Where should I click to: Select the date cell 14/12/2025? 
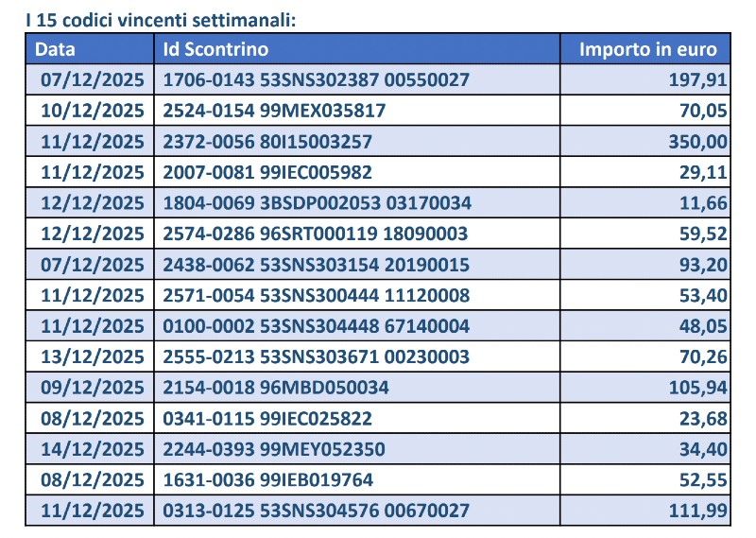coord(93,449)
